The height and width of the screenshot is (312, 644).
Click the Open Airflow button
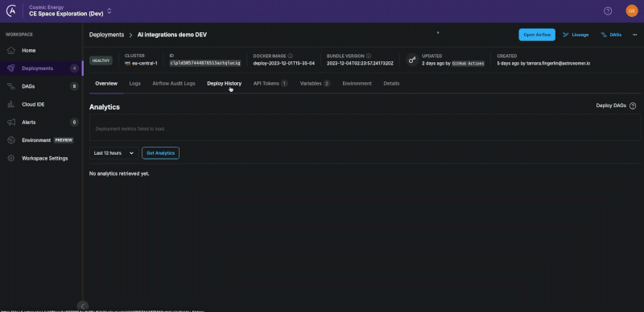537,35
